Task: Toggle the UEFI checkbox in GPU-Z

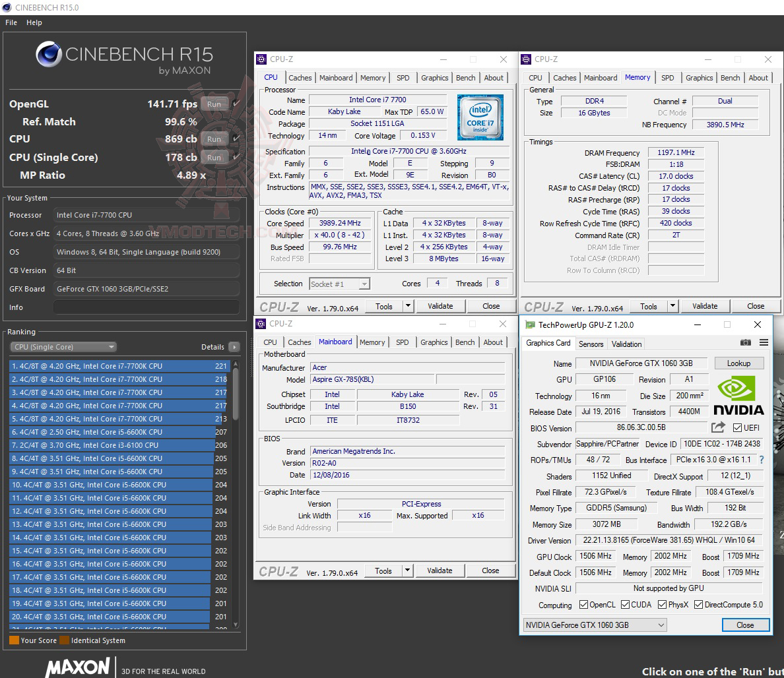Action: click(737, 427)
